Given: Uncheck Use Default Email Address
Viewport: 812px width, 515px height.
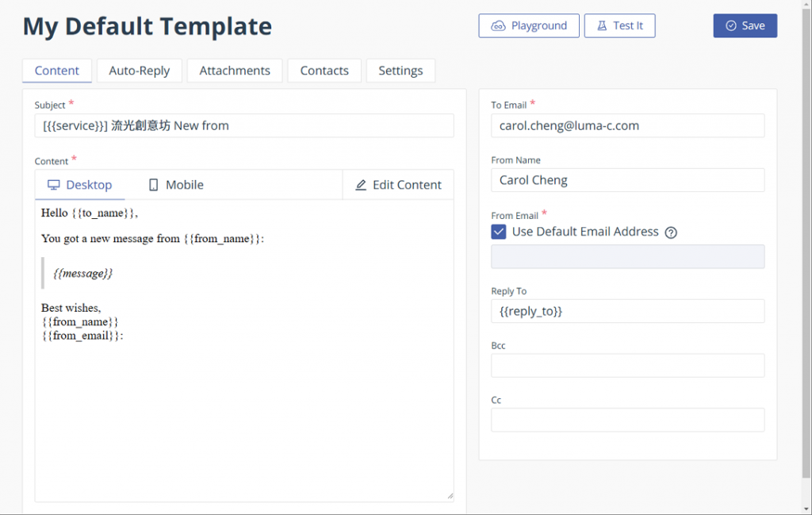Looking at the screenshot, I should pyautogui.click(x=499, y=232).
